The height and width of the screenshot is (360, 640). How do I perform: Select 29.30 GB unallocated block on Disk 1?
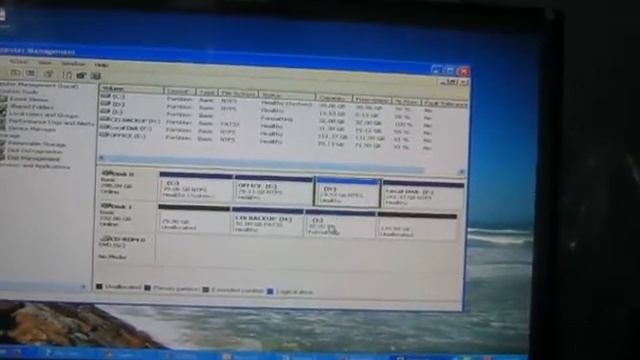pyautogui.click(x=194, y=220)
